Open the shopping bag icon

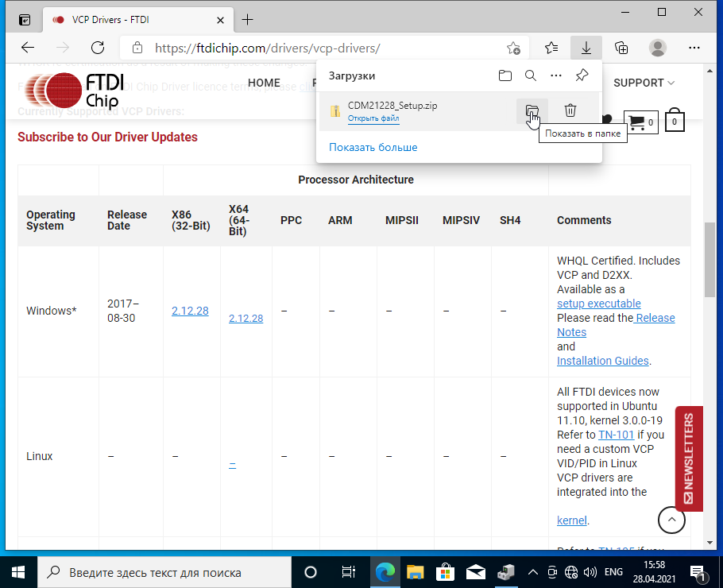click(x=674, y=120)
